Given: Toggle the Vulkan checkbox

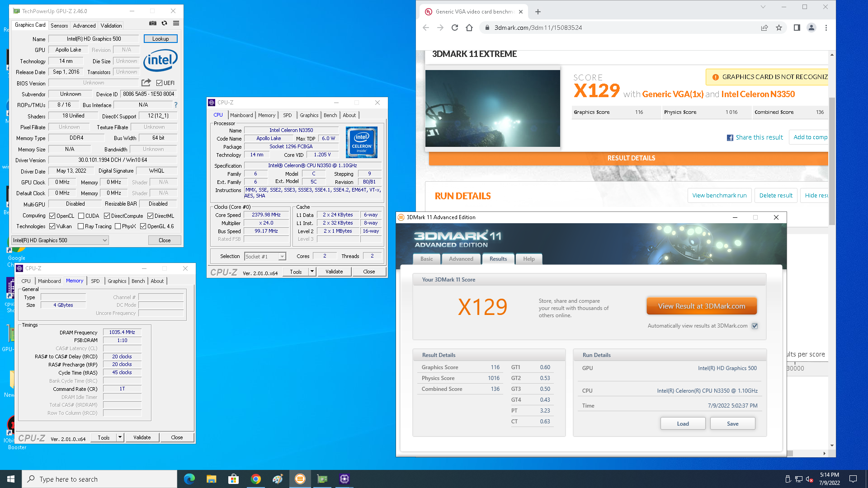Looking at the screenshot, I should coord(52,226).
